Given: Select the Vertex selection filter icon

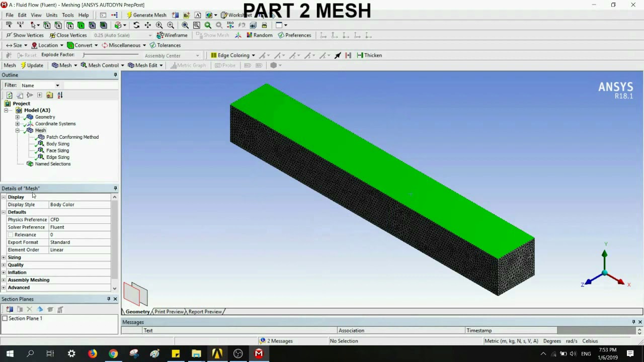Looking at the screenshot, I should pyautogui.click(x=47, y=25).
